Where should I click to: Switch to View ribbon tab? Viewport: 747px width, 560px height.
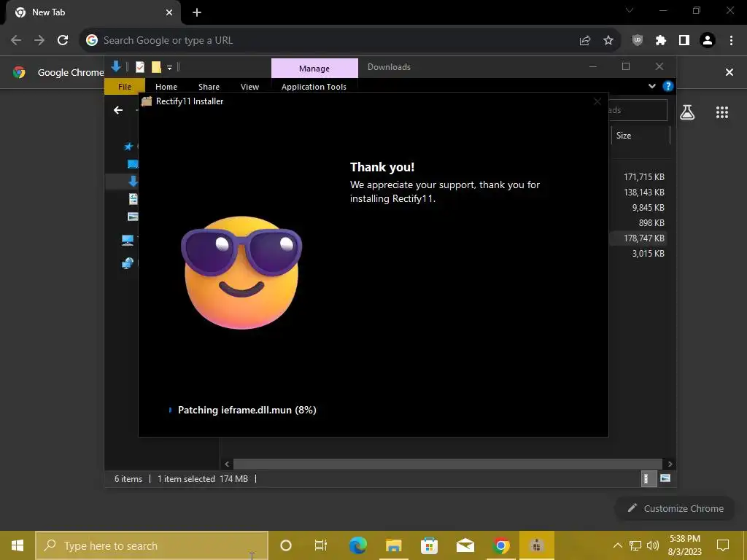[x=249, y=87]
